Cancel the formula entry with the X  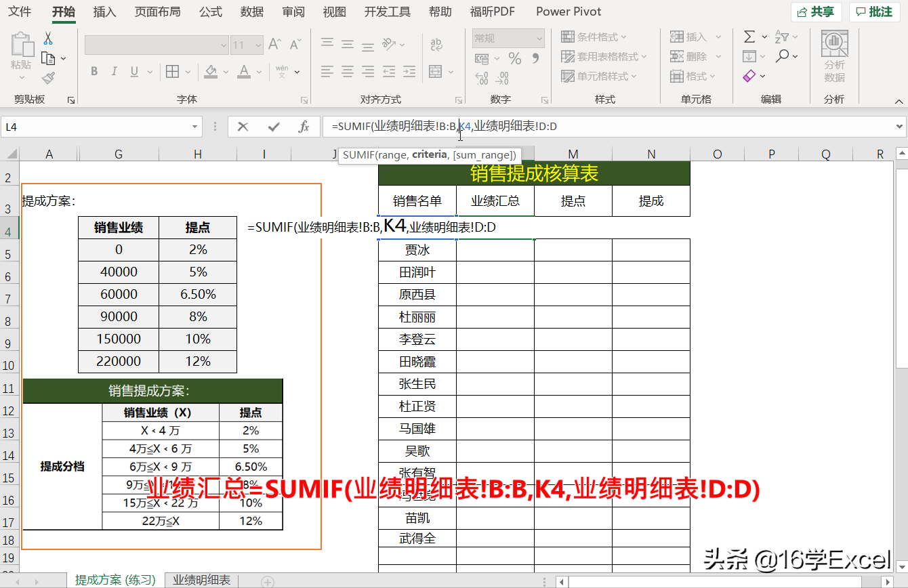243,126
